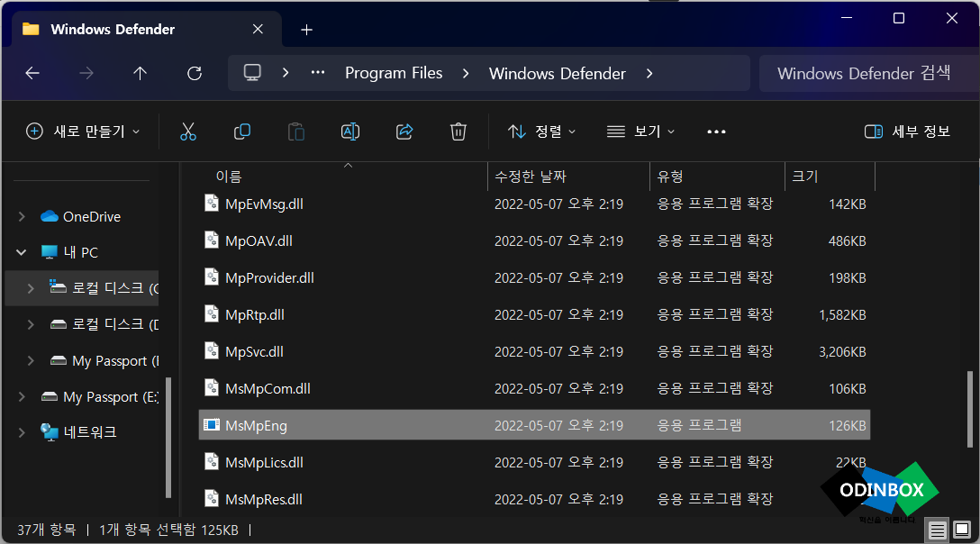Click the MpEvMsg.dll file icon

pos(212,204)
